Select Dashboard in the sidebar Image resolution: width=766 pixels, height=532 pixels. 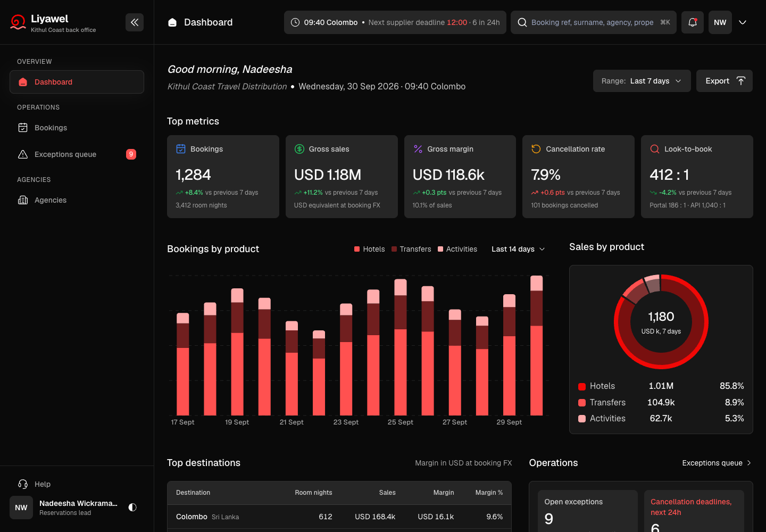click(x=77, y=82)
